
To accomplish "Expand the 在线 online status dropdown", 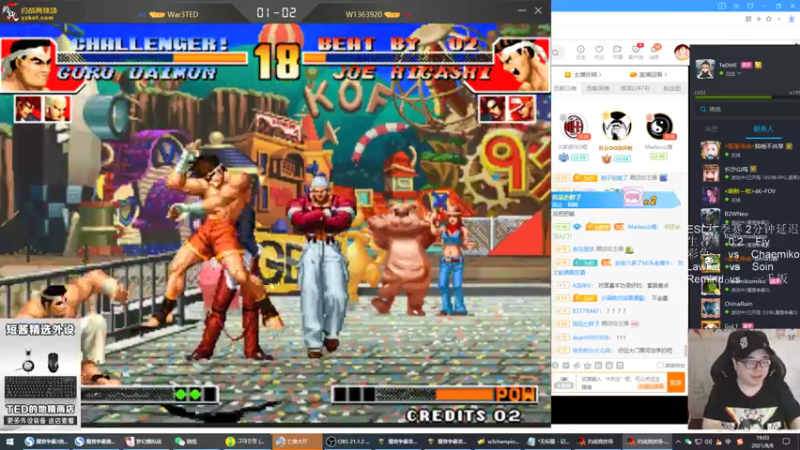I will click(x=731, y=74).
